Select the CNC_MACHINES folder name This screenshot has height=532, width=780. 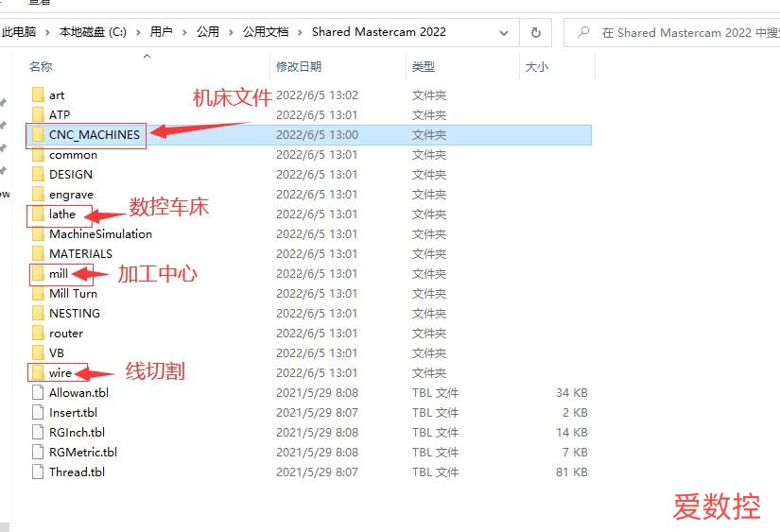tap(95, 135)
